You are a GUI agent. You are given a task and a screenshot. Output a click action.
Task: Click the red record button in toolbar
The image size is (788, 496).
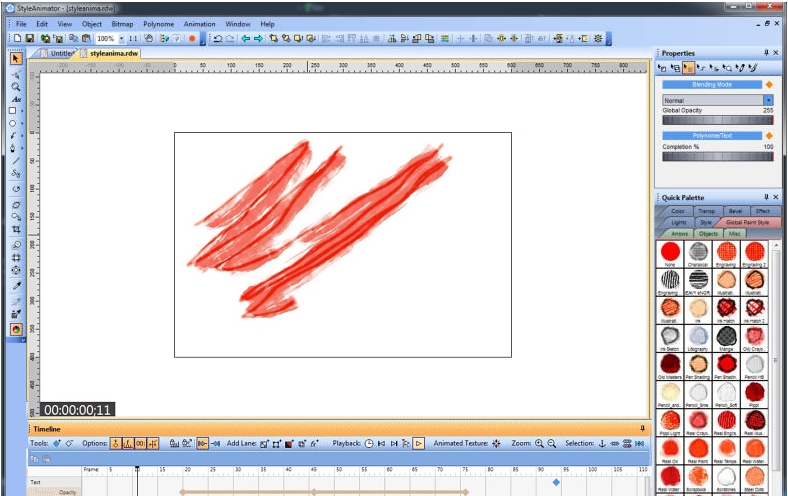click(x=191, y=38)
